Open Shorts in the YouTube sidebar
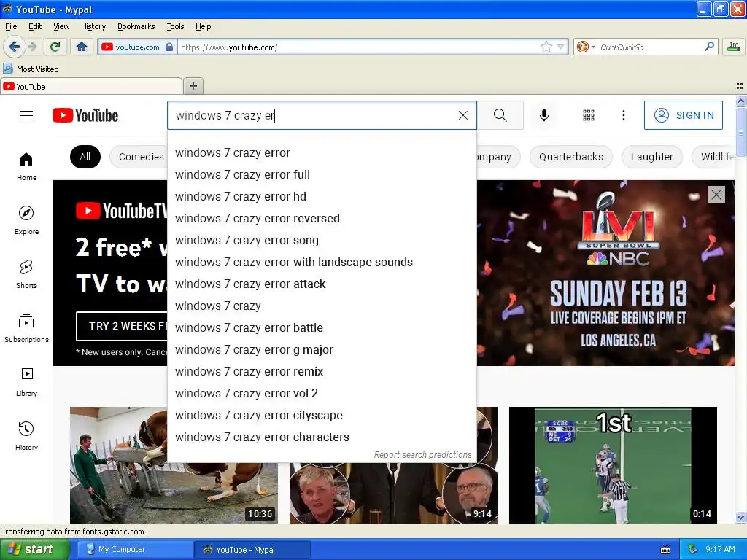Image resolution: width=747 pixels, height=560 pixels. [26, 274]
